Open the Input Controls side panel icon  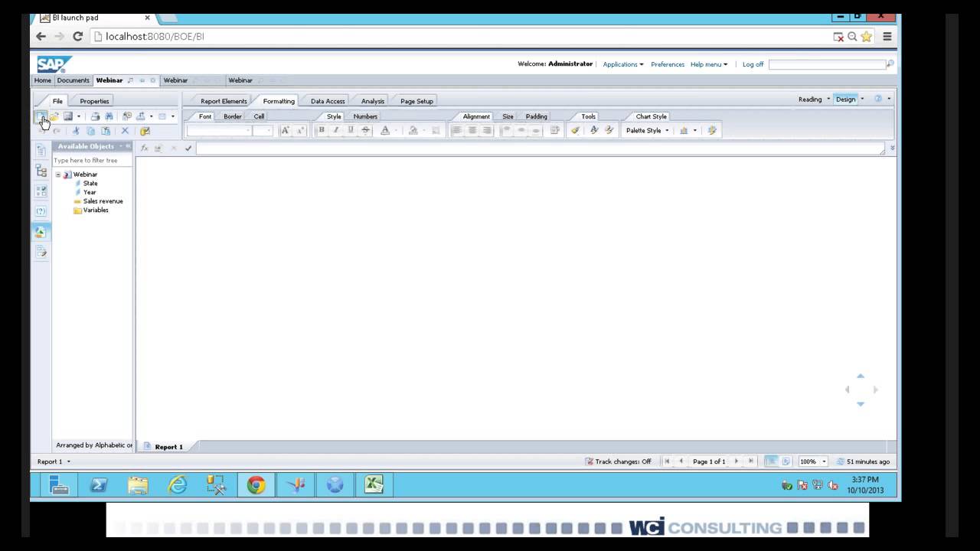[41, 191]
